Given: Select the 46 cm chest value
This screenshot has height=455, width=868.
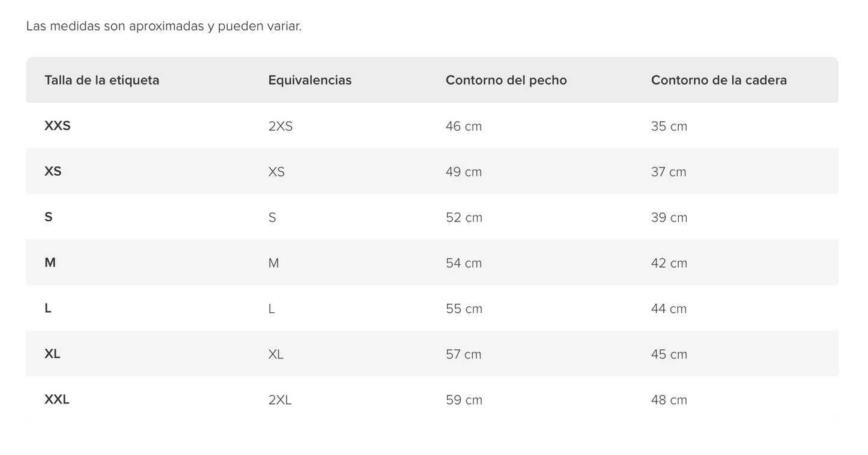Looking at the screenshot, I should click(463, 126).
